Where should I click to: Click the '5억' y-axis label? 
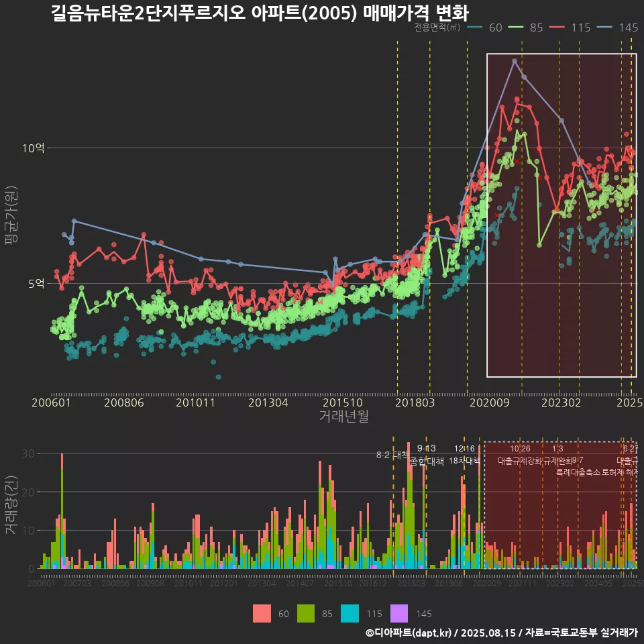click(x=36, y=283)
